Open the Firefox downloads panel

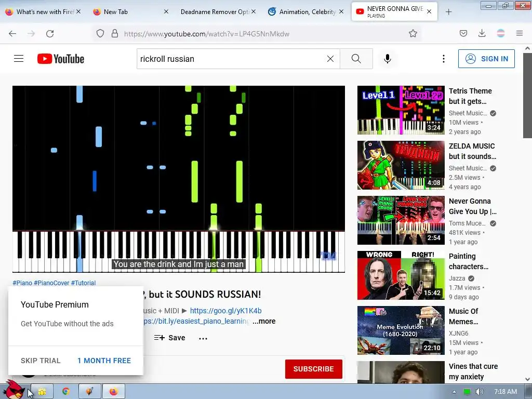[x=482, y=33]
